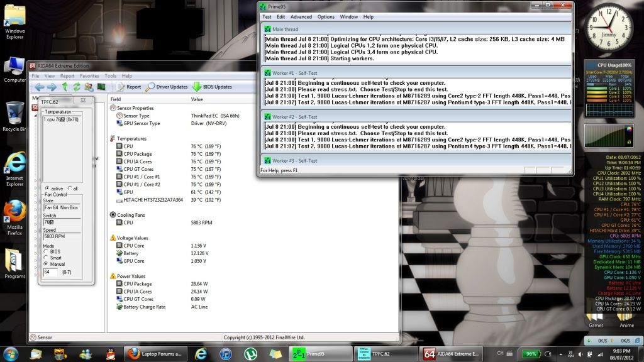Open Report wizard from AIDA64 toolbar

click(128, 87)
